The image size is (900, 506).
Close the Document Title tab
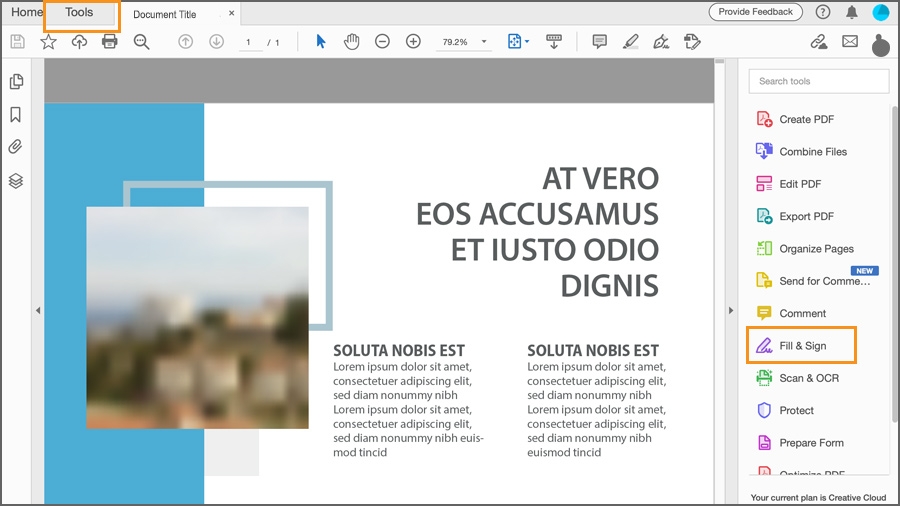[x=231, y=13]
